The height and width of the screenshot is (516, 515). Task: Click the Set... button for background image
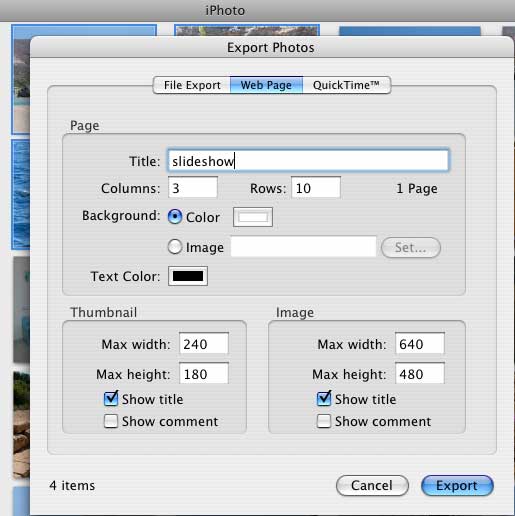pos(411,248)
